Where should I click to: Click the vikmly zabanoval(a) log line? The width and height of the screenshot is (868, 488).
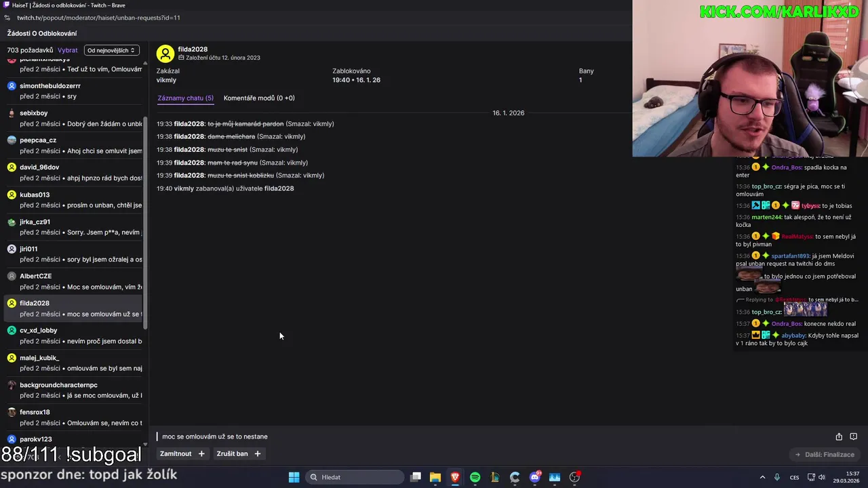point(225,188)
